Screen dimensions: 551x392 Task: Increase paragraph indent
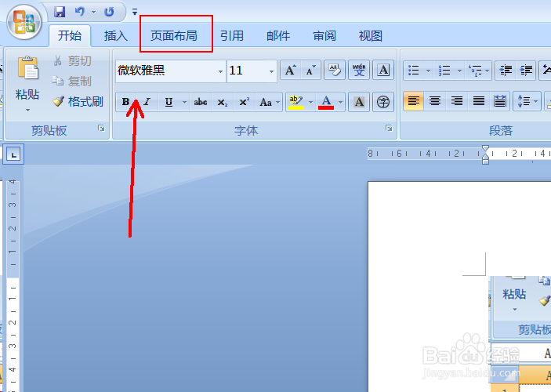[526, 71]
